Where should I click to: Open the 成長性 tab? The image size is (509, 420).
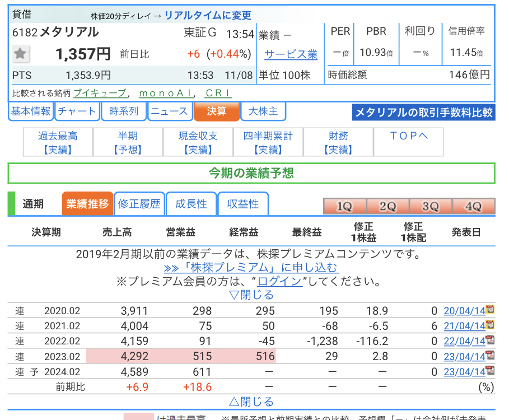coord(191,204)
